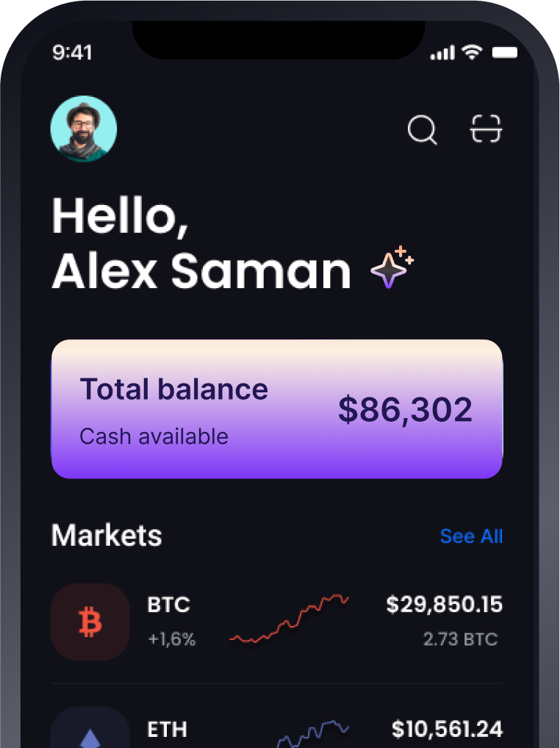Click the Bitcoin logo icon
The image size is (560, 748).
(x=90, y=622)
